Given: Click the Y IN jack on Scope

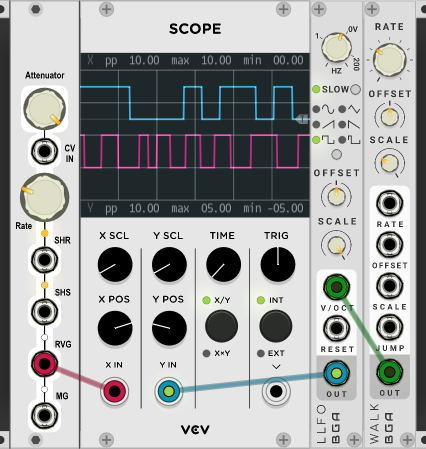Looking at the screenshot, I should (169, 391).
